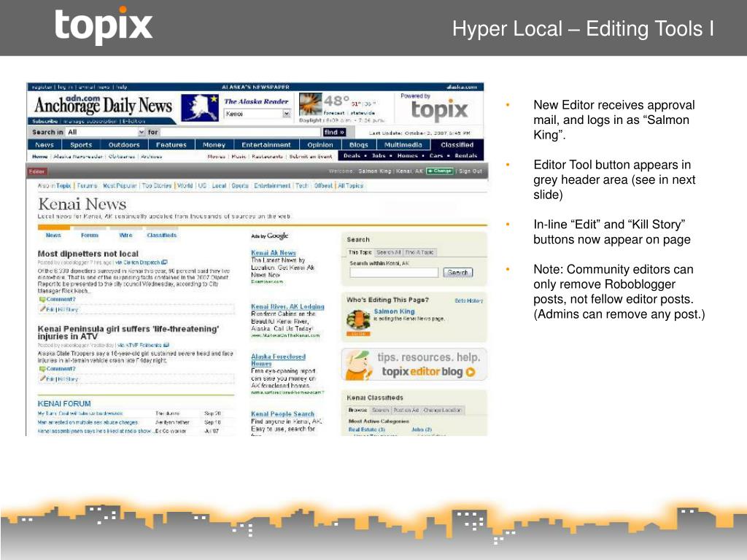Select the Classifieds tab under Kenai News
Viewport: 747px width, 560px height.
pos(161,236)
